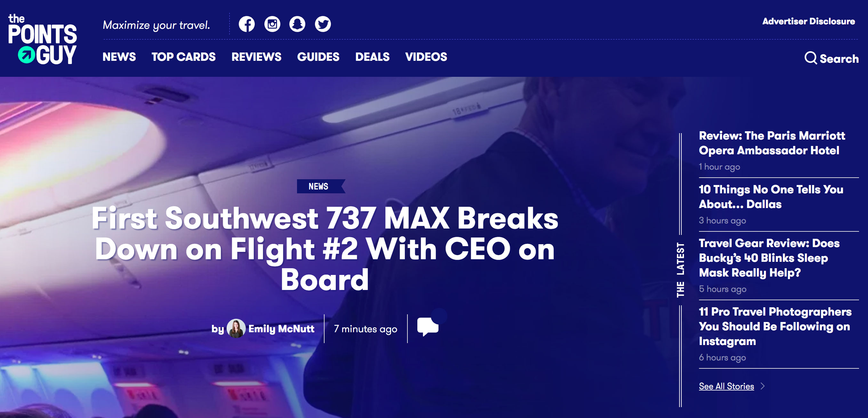
Task: Open the VIDEOS section
Action: 426,57
